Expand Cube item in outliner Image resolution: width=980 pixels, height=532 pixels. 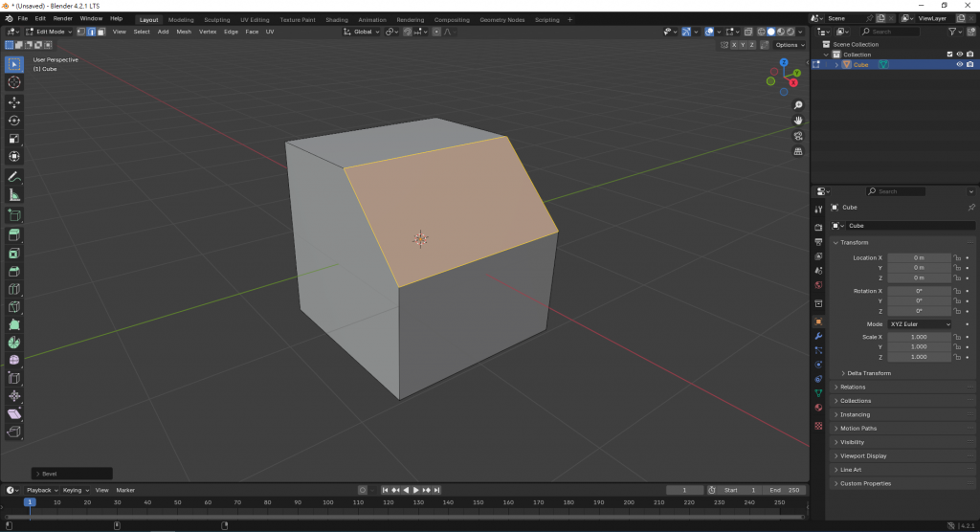[836, 65]
